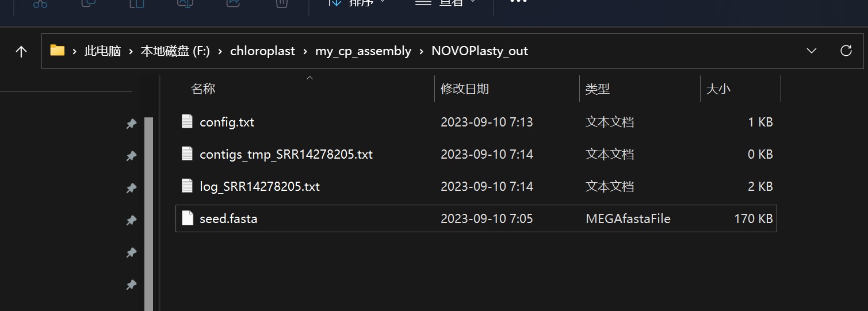
Task: Click the folder icon in the address bar
Action: point(57,51)
